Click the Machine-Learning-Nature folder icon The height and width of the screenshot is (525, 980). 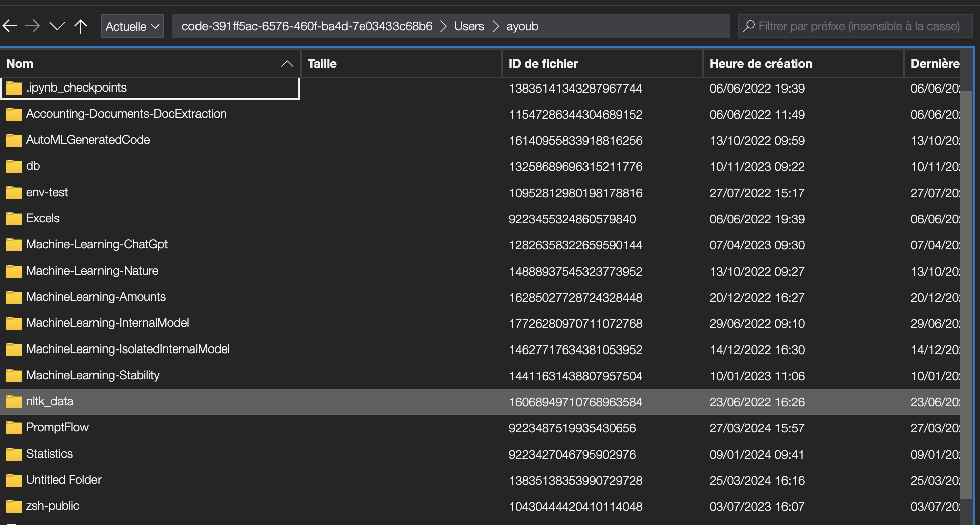click(14, 271)
